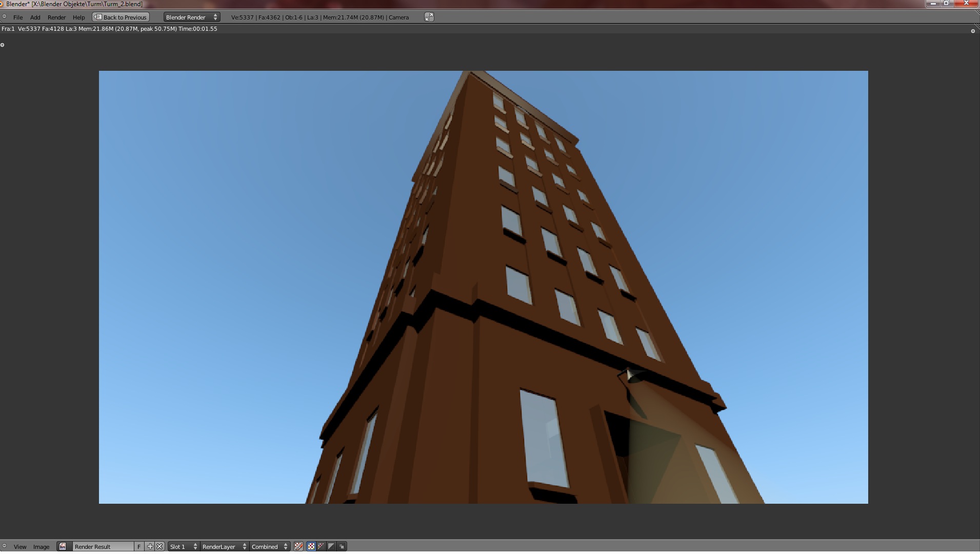Minimize the Blender window

coord(933,4)
